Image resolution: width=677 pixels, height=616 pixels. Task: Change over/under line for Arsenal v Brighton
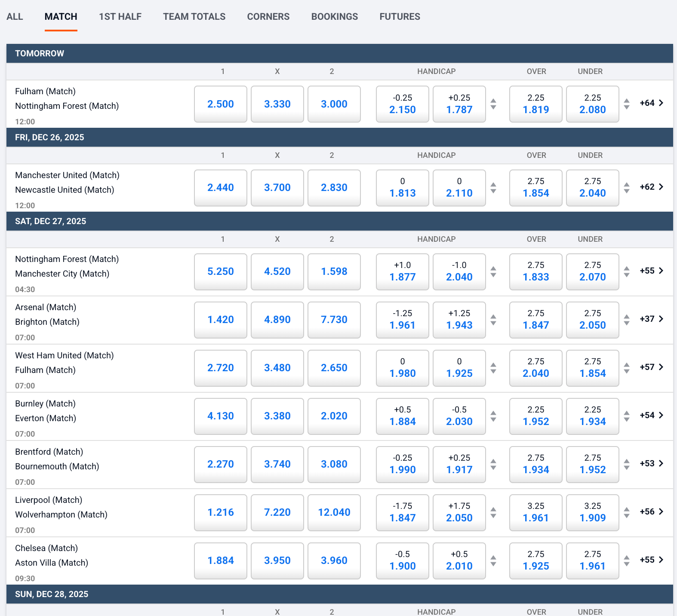[x=627, y=320]
